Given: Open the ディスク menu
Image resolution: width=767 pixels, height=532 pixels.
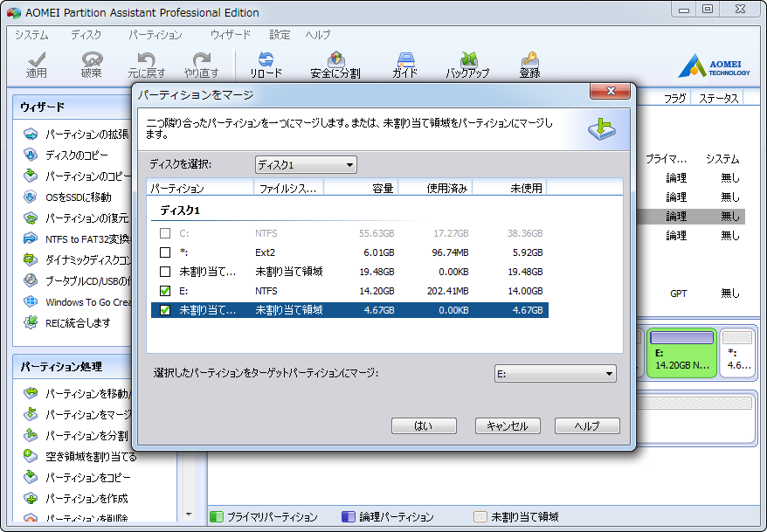Looking at the screenshot, I should 86,35.
